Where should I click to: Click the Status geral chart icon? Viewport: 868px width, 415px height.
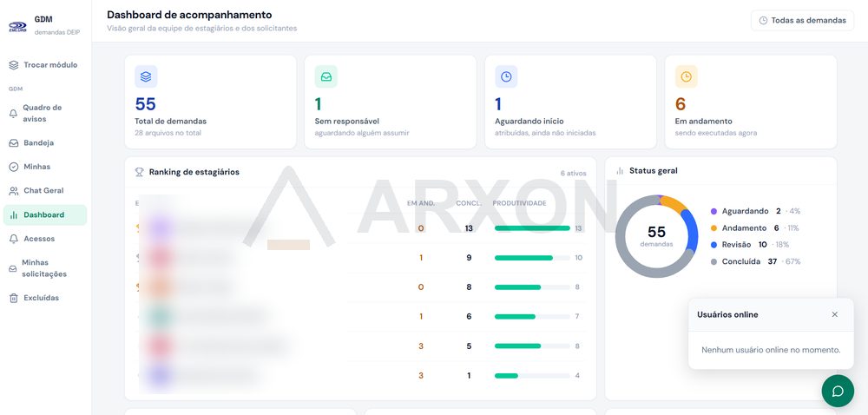click(x=620, y=171)
